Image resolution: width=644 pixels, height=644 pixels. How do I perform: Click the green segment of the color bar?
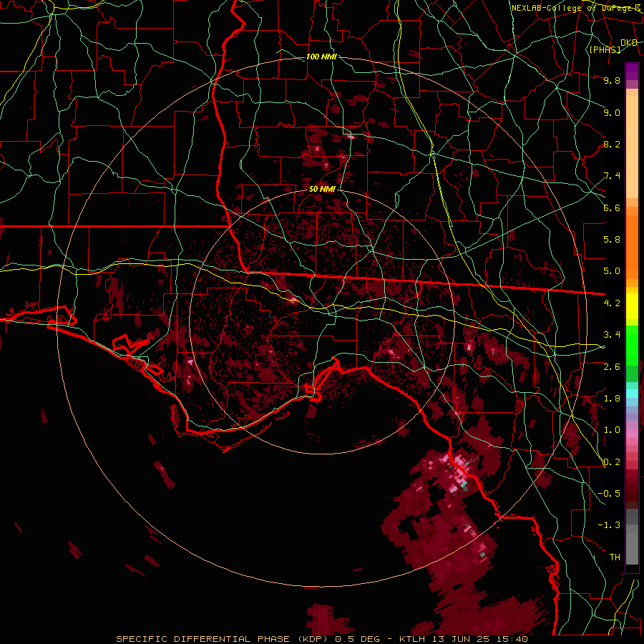(632, 345)
